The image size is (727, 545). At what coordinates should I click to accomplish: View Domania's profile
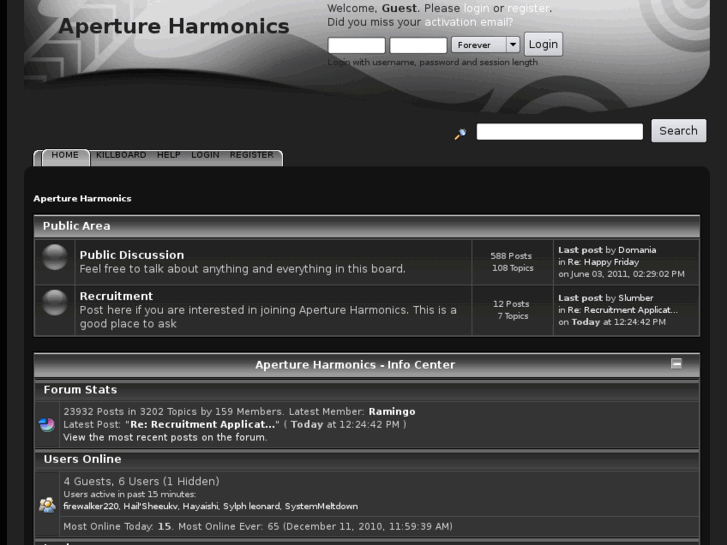tap(637, 250)
